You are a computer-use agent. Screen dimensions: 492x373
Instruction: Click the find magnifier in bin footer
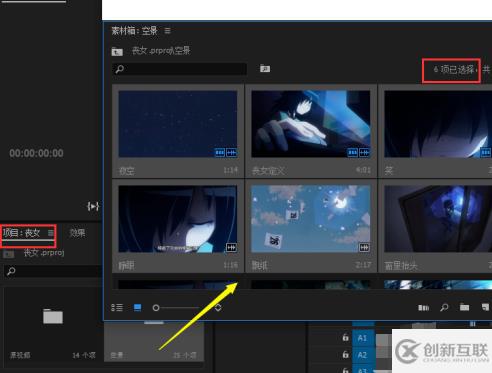pos(444,307)
